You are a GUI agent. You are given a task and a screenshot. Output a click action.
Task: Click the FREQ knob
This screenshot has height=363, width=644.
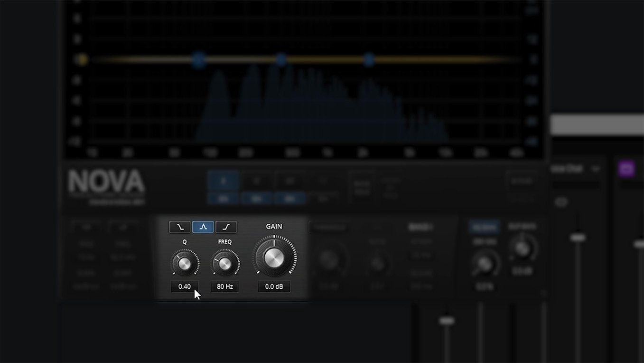[225, 263]
